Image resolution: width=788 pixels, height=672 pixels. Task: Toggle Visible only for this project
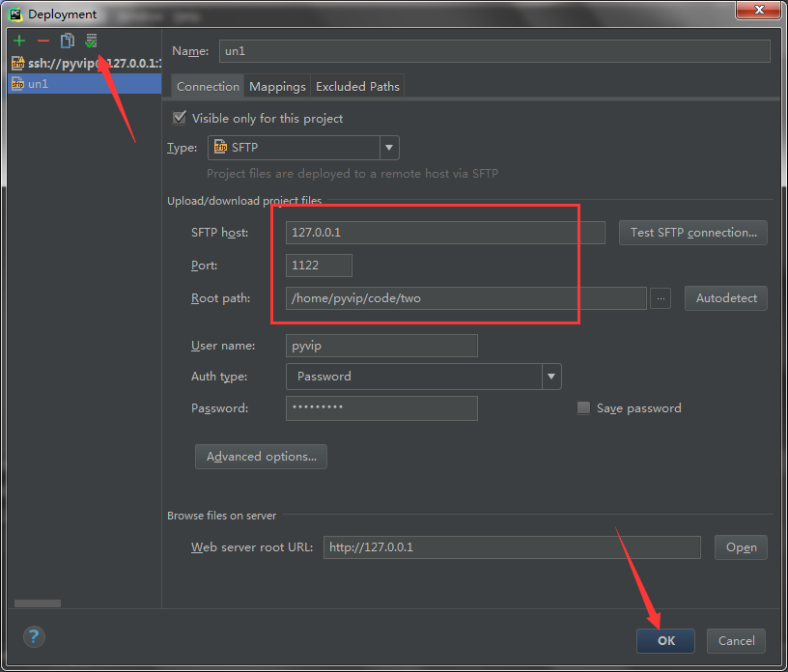(179, 117)
